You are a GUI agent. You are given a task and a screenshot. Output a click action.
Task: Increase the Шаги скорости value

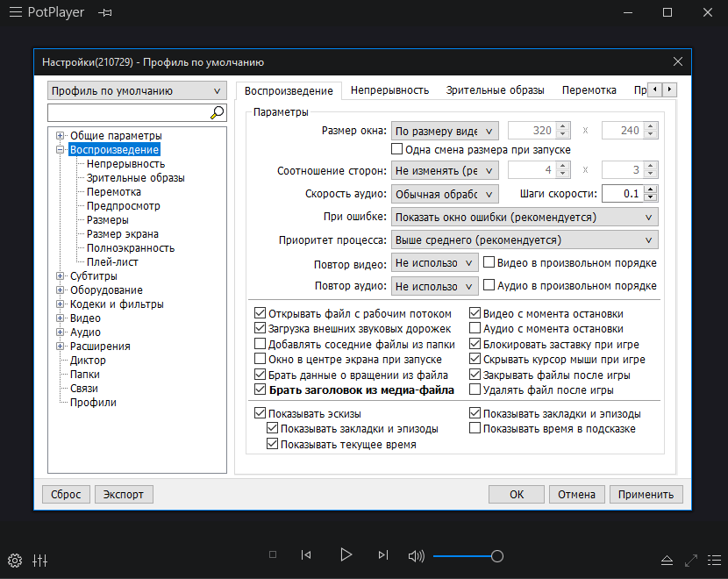coord(651,189)
